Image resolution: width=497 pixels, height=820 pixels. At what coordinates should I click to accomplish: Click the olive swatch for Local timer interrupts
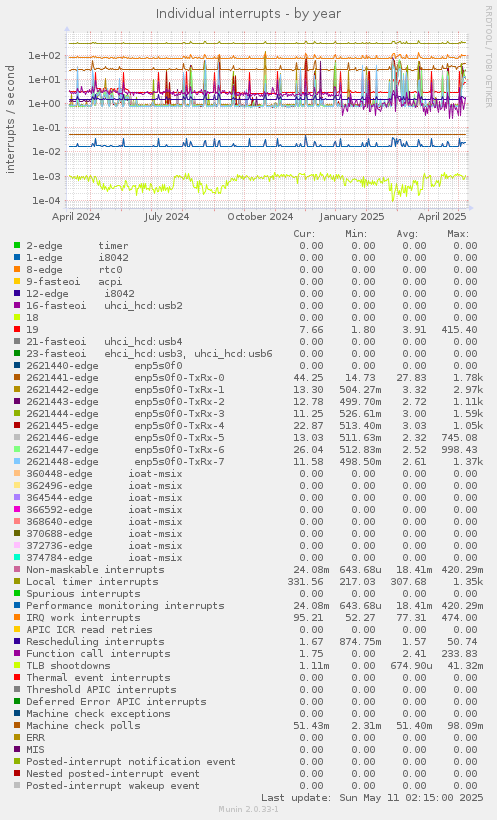(17, 582)
